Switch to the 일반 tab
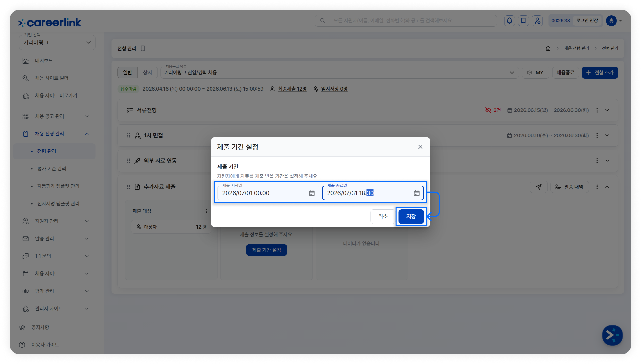Screen dimensions: 641x364 tap(127, 73)
